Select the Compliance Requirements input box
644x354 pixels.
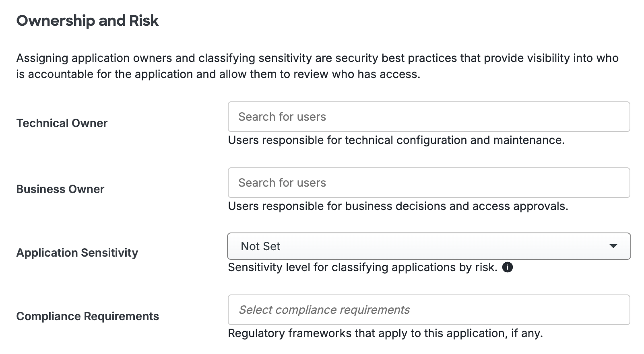(429, 309)
